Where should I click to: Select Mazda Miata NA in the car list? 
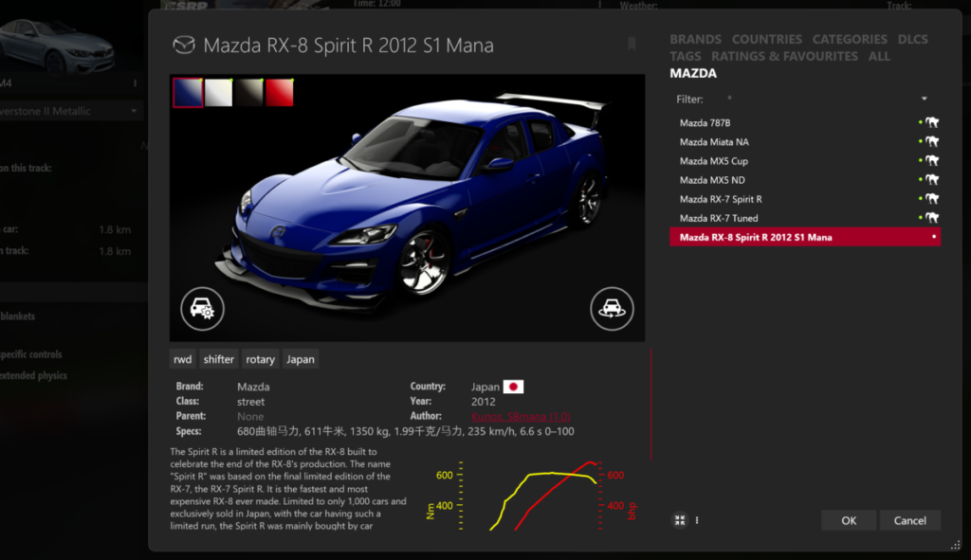pos(805,142)
